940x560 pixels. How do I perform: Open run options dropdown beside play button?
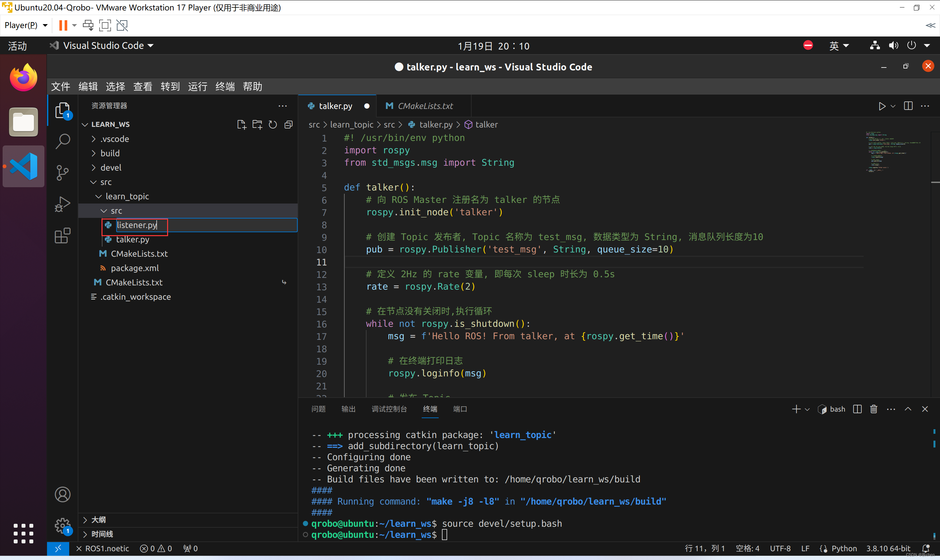tap(893, 106)
